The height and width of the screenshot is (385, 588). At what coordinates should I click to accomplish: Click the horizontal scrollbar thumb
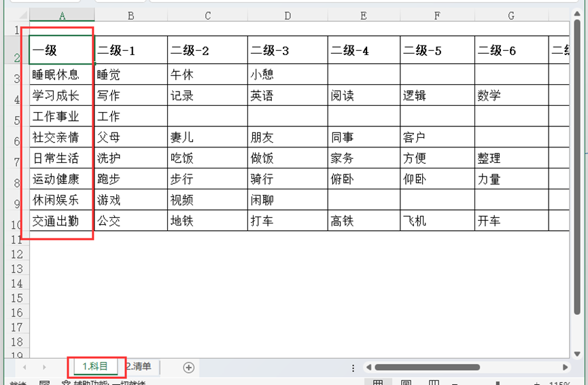[427, 367]
